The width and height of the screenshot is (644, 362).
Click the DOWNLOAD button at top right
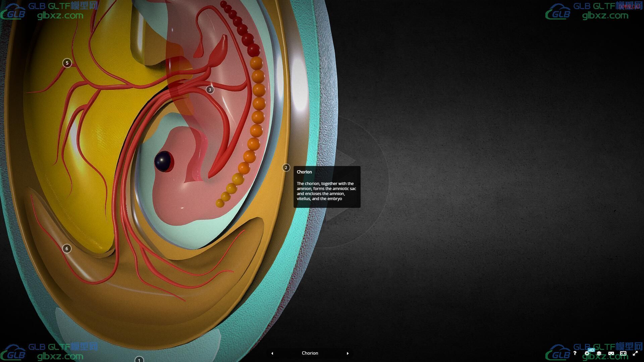coord(630,7)
